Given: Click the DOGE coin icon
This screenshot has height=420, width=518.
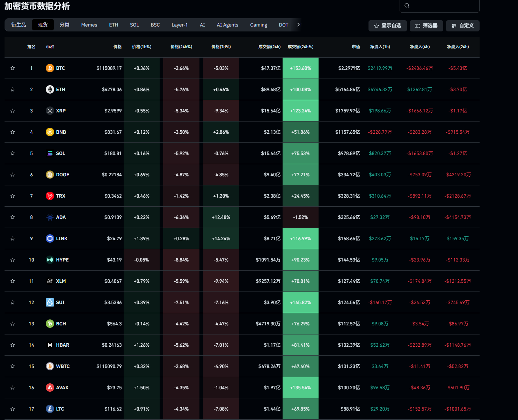Looking at the screenshot, I should click(50, 175).
